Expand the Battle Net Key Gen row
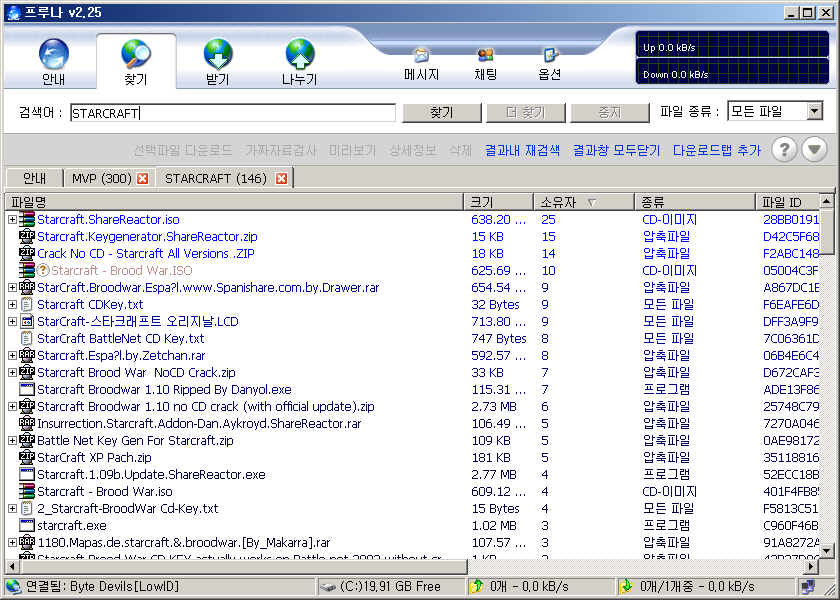This screenshot has height=600, width=840. 12,441
